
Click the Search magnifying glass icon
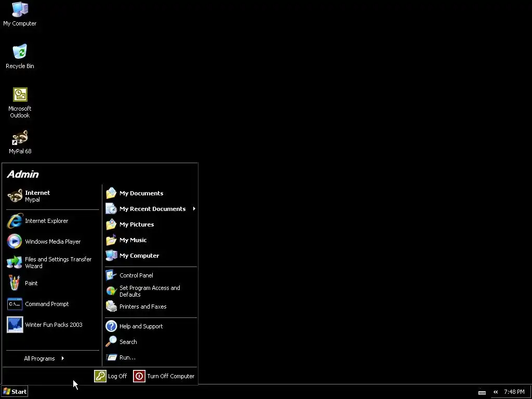[x=111, y=342]
